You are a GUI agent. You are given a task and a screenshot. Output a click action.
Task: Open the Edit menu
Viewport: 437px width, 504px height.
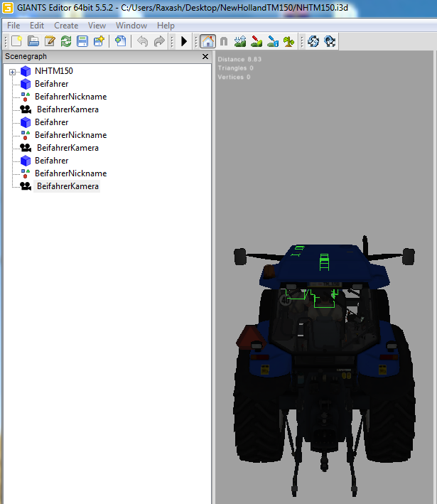click(x=37, y=26)
